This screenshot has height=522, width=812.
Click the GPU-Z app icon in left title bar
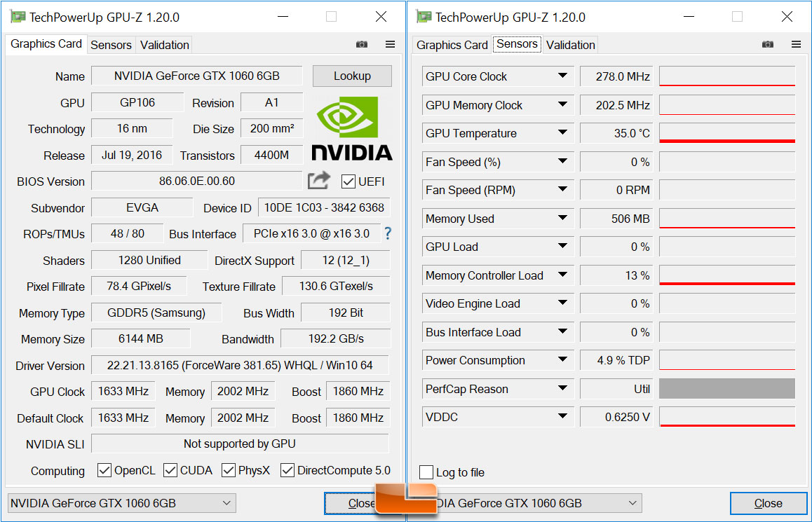(17, 17)
